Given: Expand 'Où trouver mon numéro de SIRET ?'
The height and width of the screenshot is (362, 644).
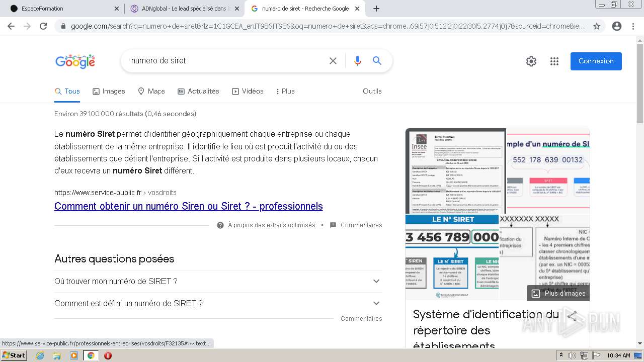Looking at the screenshot, I should pyautogui.click(x=218, y=281).
